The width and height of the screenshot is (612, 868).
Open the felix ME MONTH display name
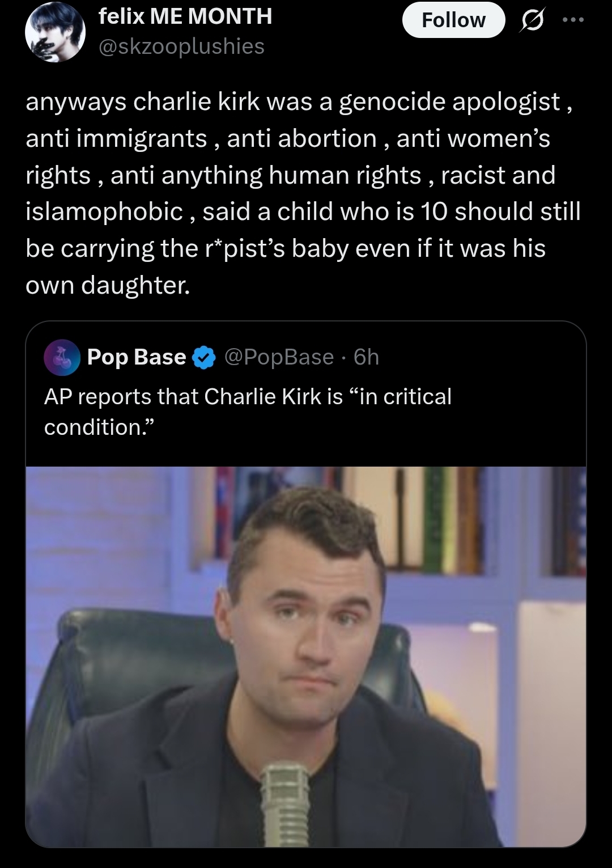pyautogui.click(x=185, y=16)
